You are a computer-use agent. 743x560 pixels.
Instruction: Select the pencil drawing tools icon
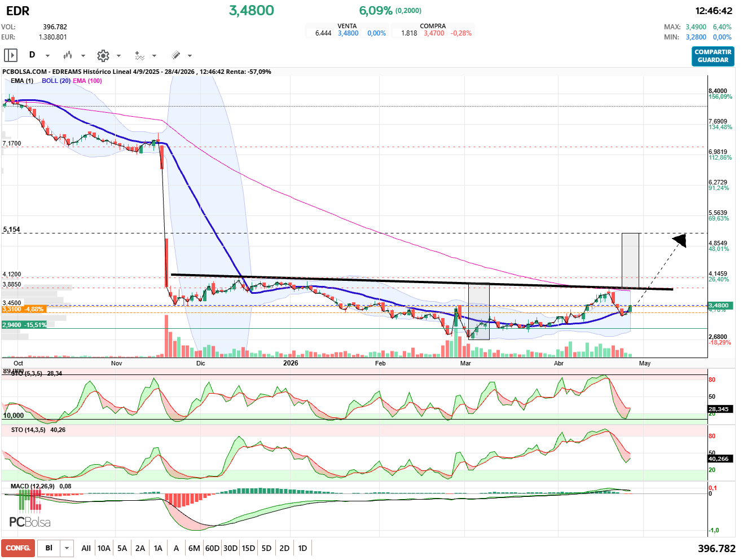(175, 55)
